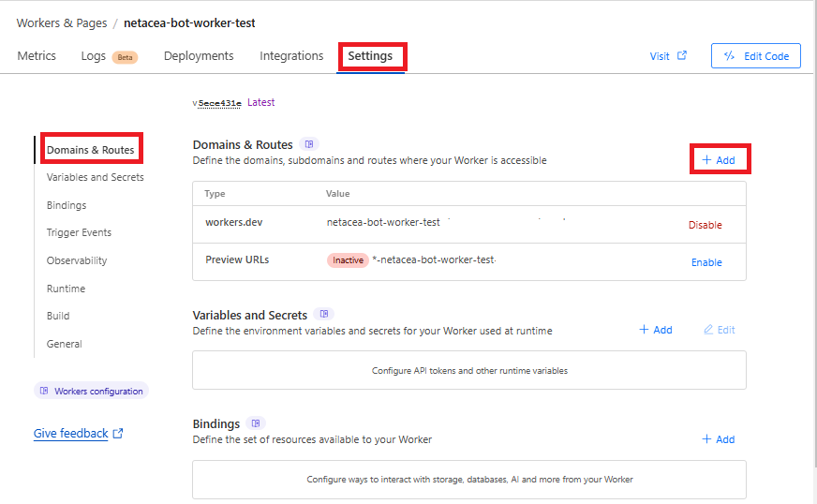The height and width of the screenshot is (504, 817).
Task: Open external link icon next to Visit
Action: coord(682,55)
